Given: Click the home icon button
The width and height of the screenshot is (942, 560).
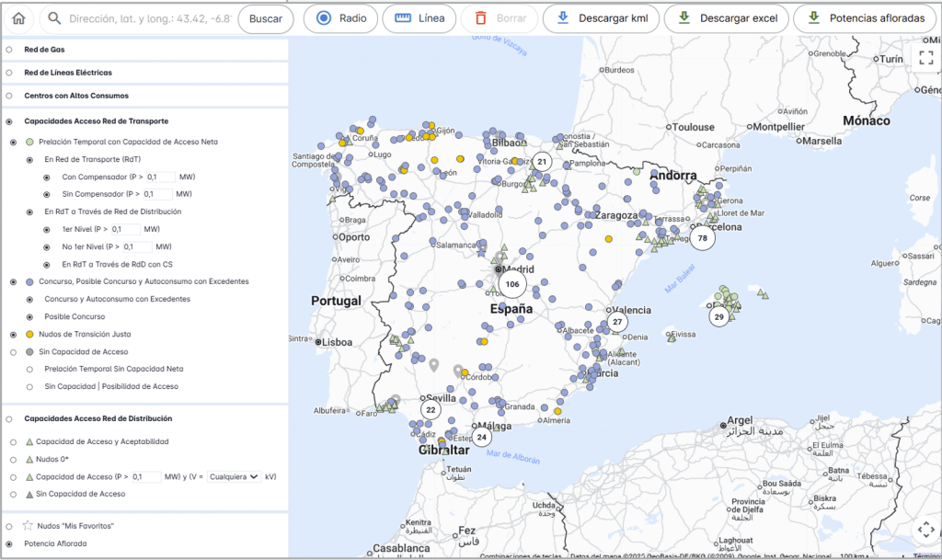Looking at the screenshot, I should click(x=18, y=18).
